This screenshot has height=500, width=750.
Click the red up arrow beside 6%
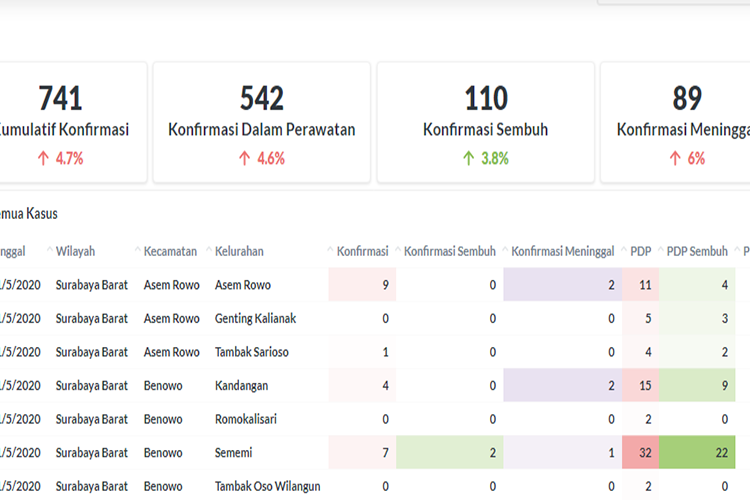pyautogui.click(x=675, y=158)
